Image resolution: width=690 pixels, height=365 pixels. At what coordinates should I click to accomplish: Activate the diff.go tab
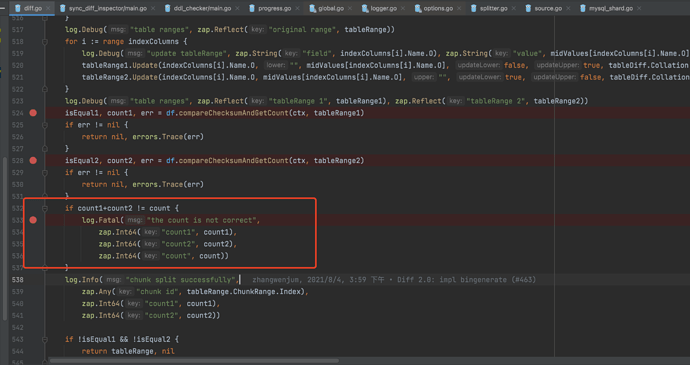[33, 8]
